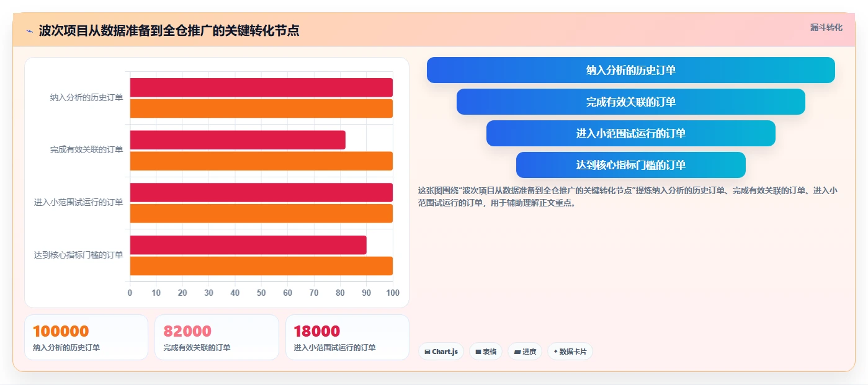Screen dimensions: 868x385
Task: Click the 进度 tag chip
Action: (524, 352)
